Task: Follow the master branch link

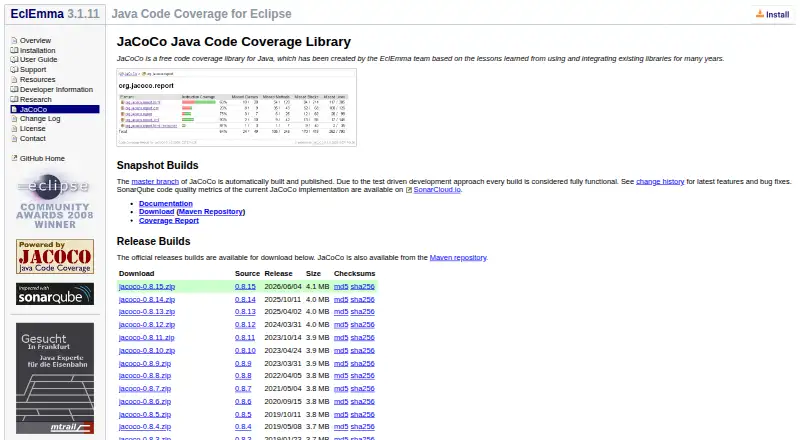Action: (155, 182)
